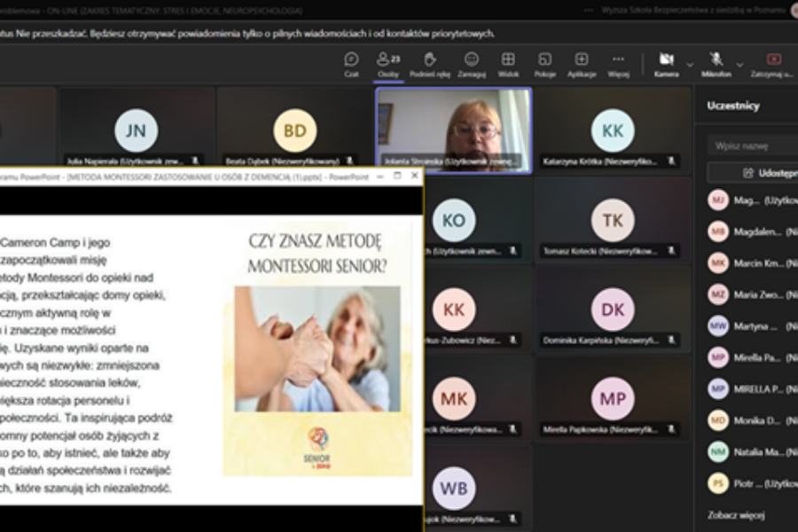
Task: Open the Osoby participants tab
Action: tap(388, 65)
